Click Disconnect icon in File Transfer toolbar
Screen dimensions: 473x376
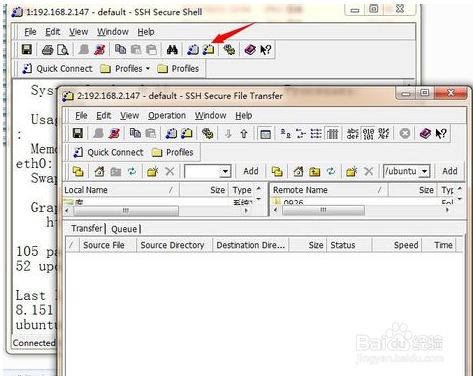coord(114,133)
